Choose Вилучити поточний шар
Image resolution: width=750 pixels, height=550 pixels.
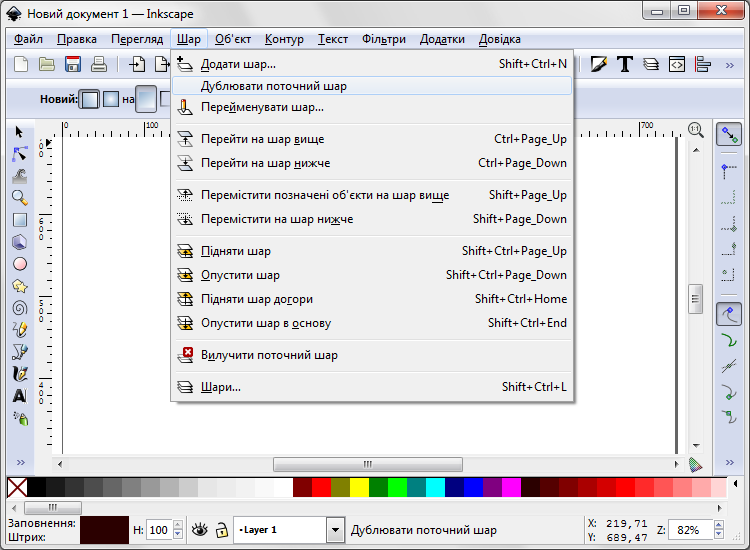tap(372, 355)
